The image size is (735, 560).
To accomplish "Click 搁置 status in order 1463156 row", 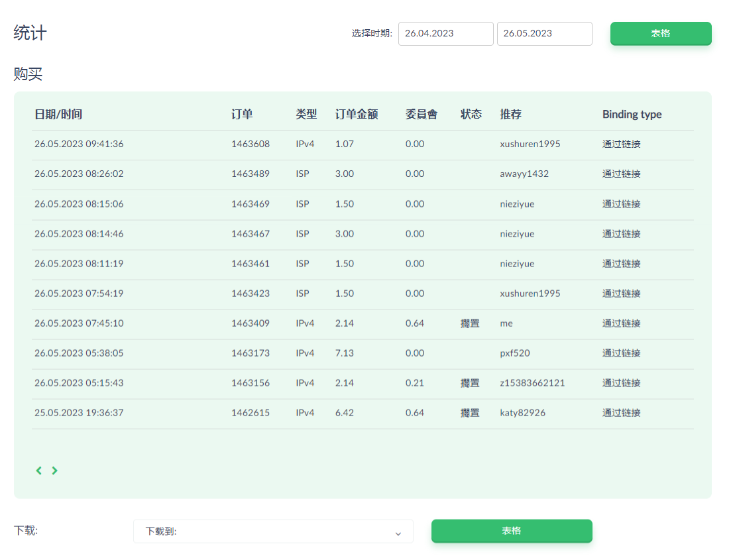I will 470,383.
